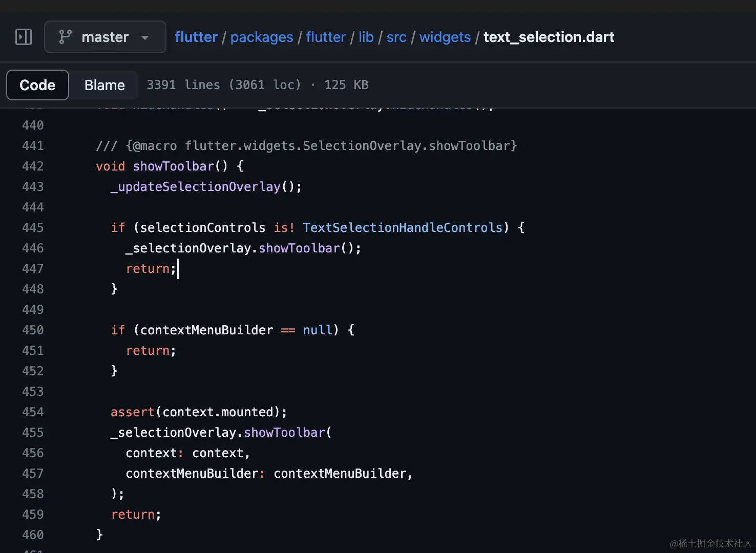The image size is (756, 553).
Task: Click the TextSelectionHandleControls type name
Action: 403,228
